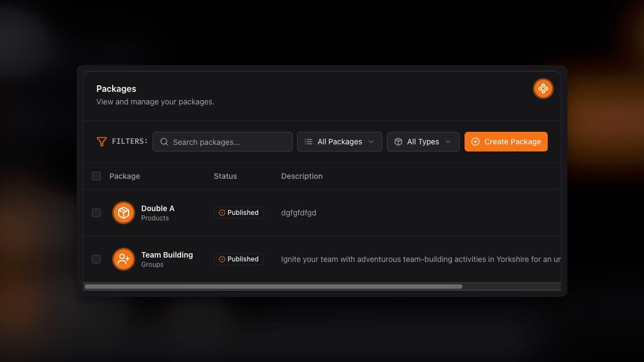Check the Team Building row checkbox

pos(96,259)
